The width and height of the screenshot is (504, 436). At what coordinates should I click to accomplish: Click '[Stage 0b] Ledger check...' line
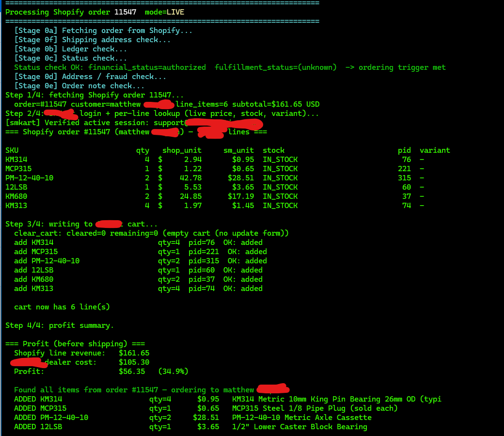point(70,49)
